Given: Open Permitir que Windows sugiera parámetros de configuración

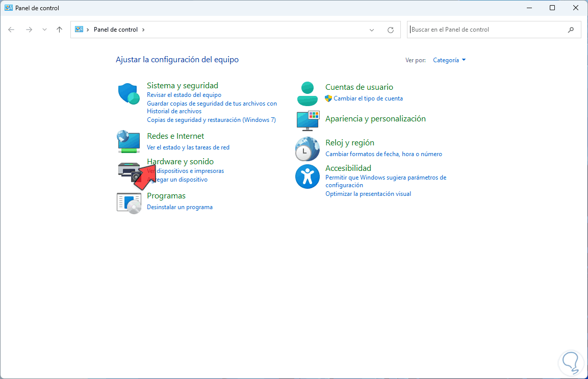Looking at the screenshot, I should pyautogui.click(x=386, y=181).
